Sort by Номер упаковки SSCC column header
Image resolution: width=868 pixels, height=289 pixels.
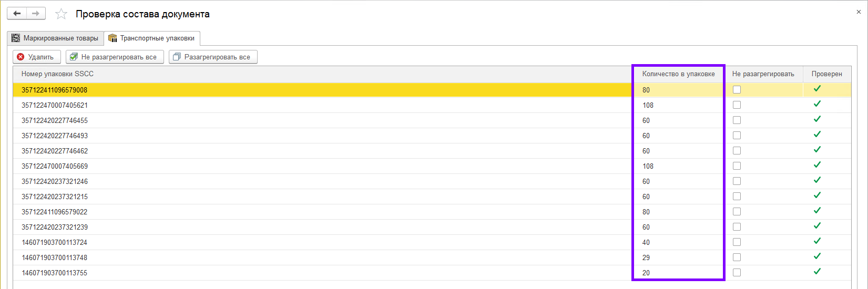coord(57,74)
